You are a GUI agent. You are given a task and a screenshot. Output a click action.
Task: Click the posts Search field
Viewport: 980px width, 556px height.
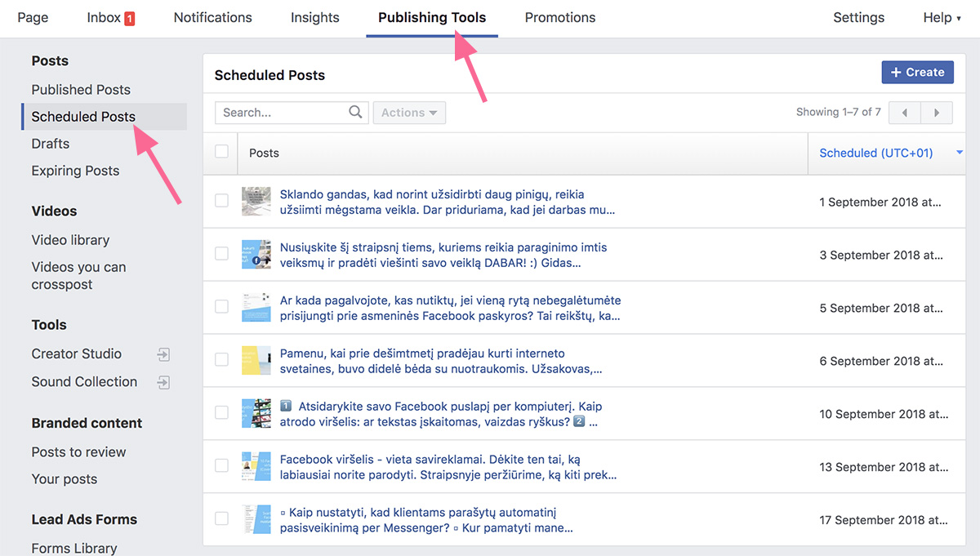[282, 113]
